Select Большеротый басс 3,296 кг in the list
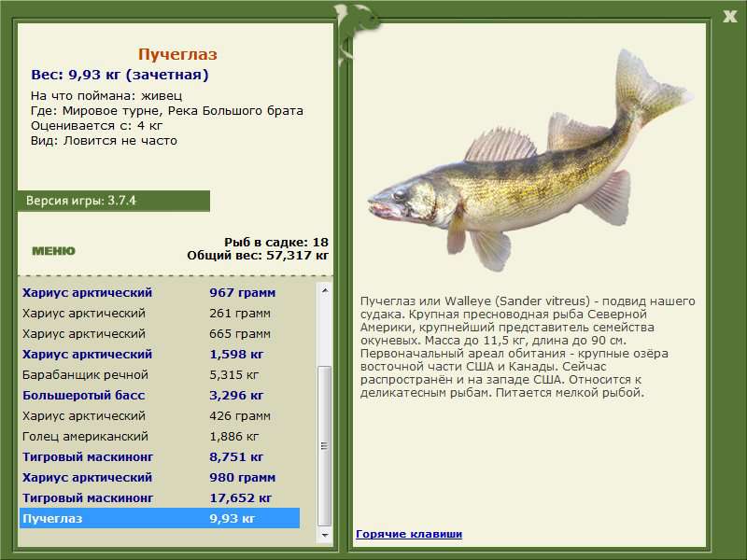 click(160, 395)
